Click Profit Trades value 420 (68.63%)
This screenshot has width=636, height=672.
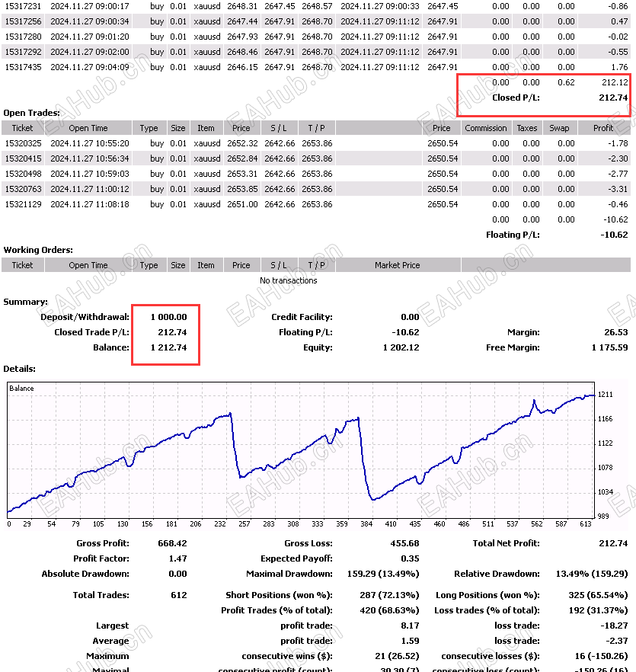389,610
